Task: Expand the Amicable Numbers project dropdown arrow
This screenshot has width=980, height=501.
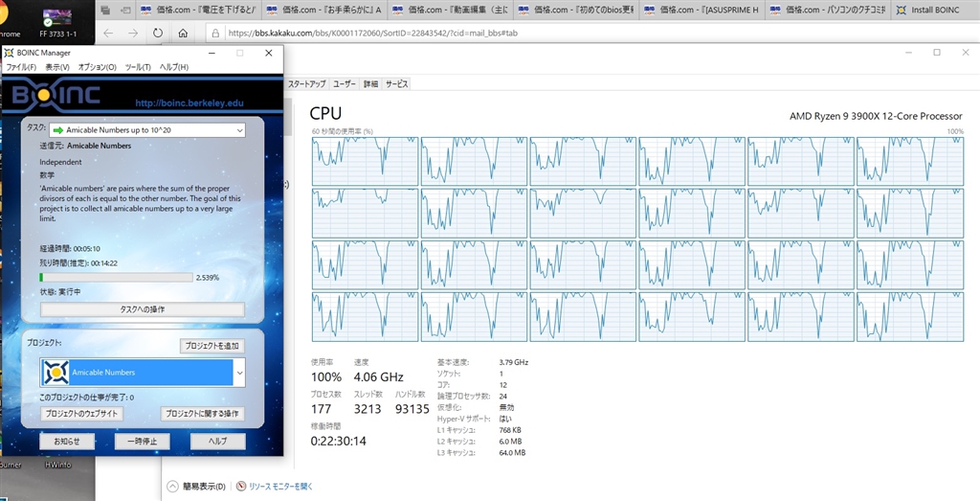Action: pos(238,373)
